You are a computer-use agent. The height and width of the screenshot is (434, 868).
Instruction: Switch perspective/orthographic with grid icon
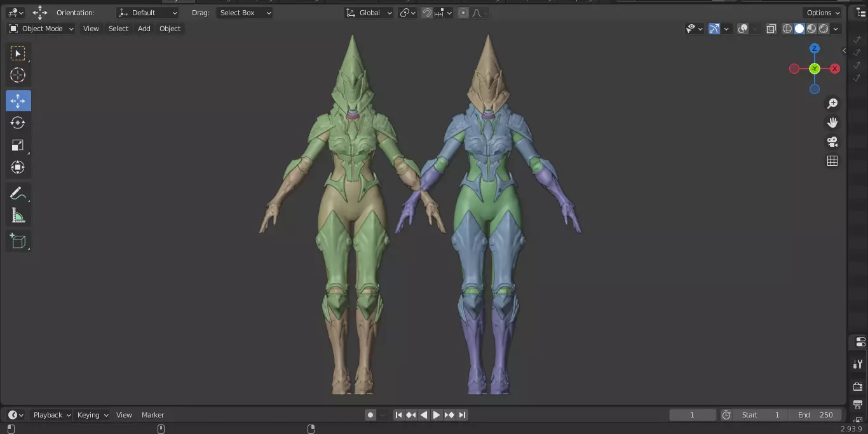click(832, 161)
